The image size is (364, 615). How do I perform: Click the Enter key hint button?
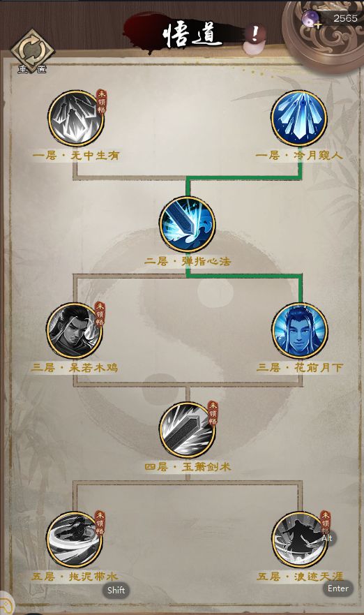pos(338,588)
